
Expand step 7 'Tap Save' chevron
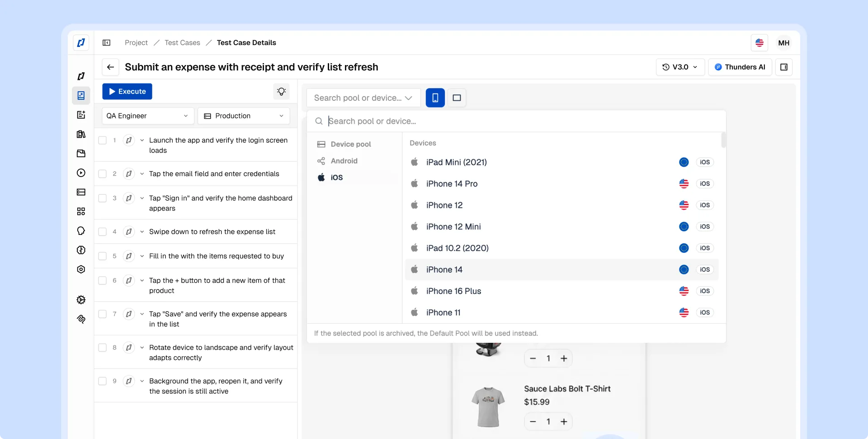[x=142, y=314]
